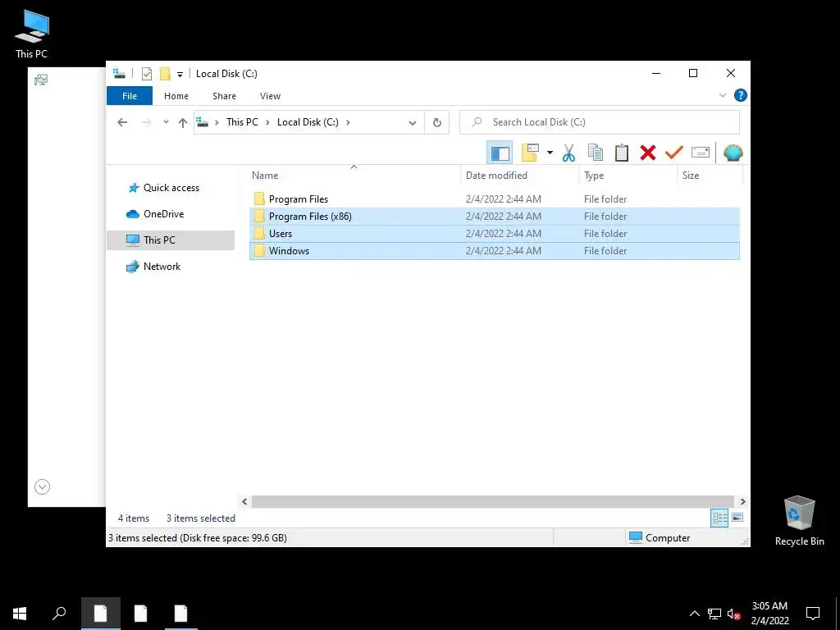
Task: Click the network tray icon
Action: (x=714, y=614)
